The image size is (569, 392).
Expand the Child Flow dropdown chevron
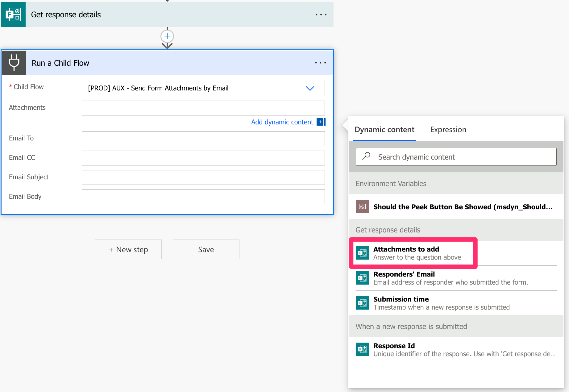pyautogui.click(x=310, y=88)
